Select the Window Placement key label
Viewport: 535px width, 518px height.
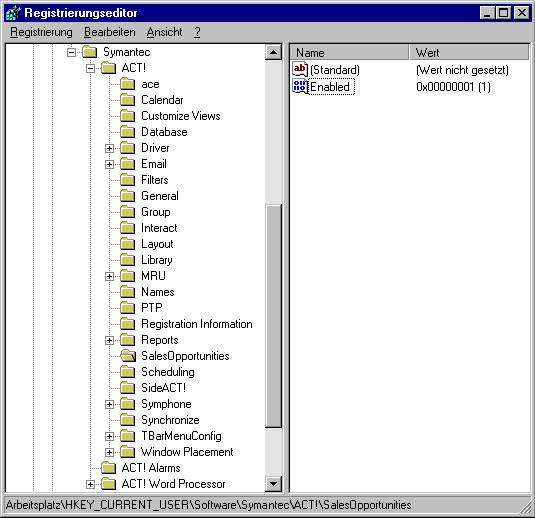tap(187, 452)
